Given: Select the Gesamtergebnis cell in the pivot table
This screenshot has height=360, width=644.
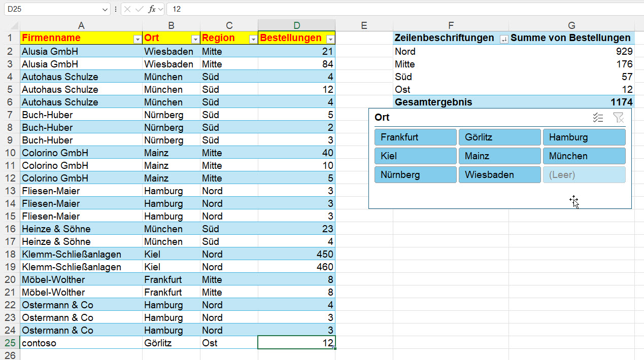Looking at the screenshot, I should 433,102.
